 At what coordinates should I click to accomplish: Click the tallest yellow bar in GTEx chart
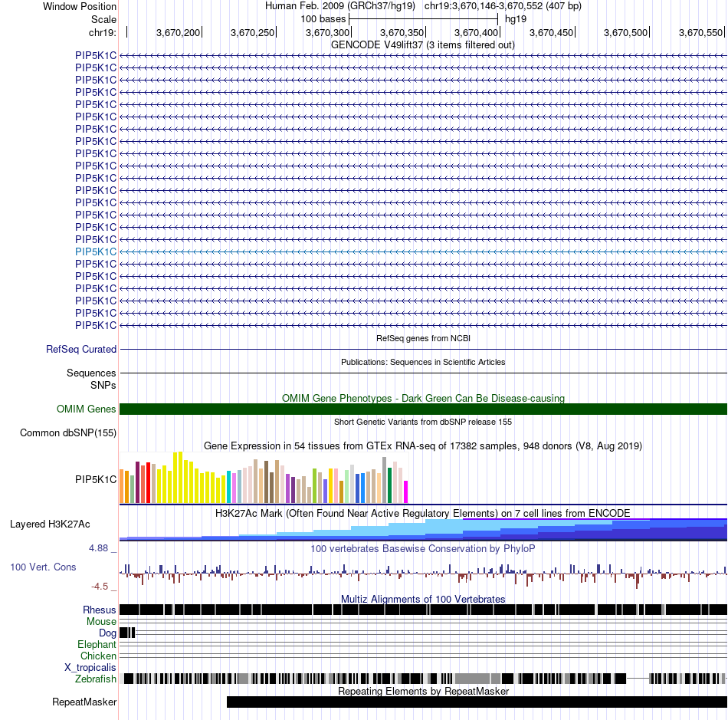180,478
